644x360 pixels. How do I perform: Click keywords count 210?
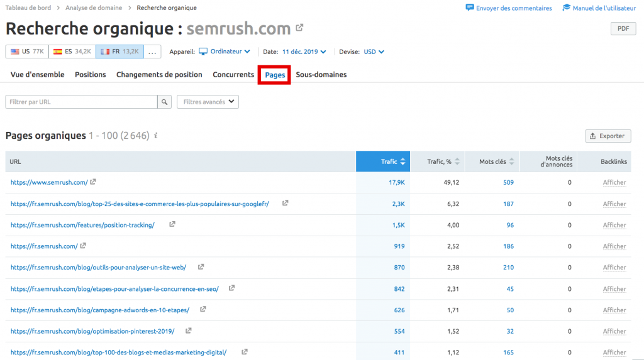[x=508, y=267]
